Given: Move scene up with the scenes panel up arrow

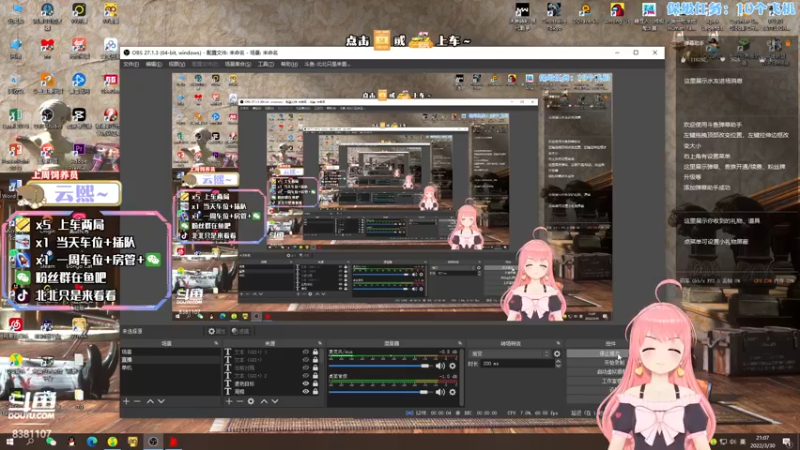Looking at the screenshot, I should click(x=150, y=402).
